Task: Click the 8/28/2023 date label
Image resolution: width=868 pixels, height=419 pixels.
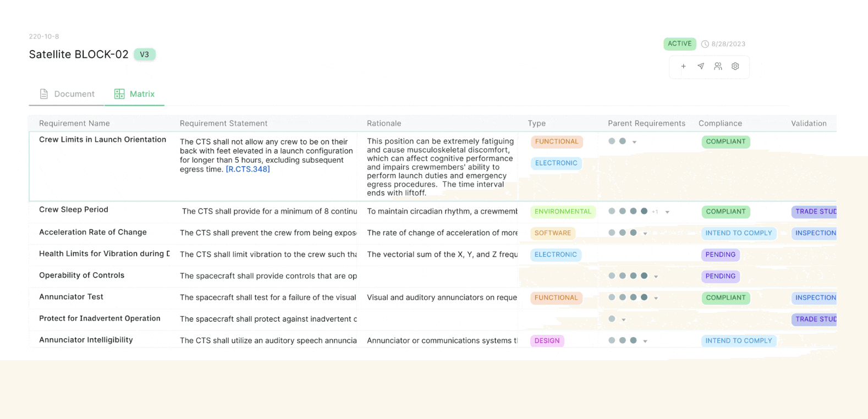Action: point(728,44)
